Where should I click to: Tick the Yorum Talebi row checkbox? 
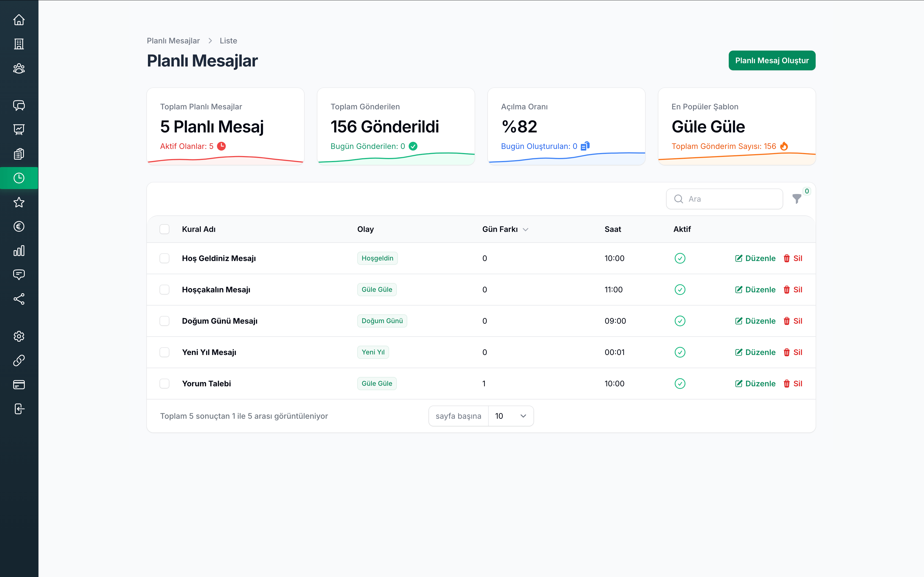tap(164, 384)
